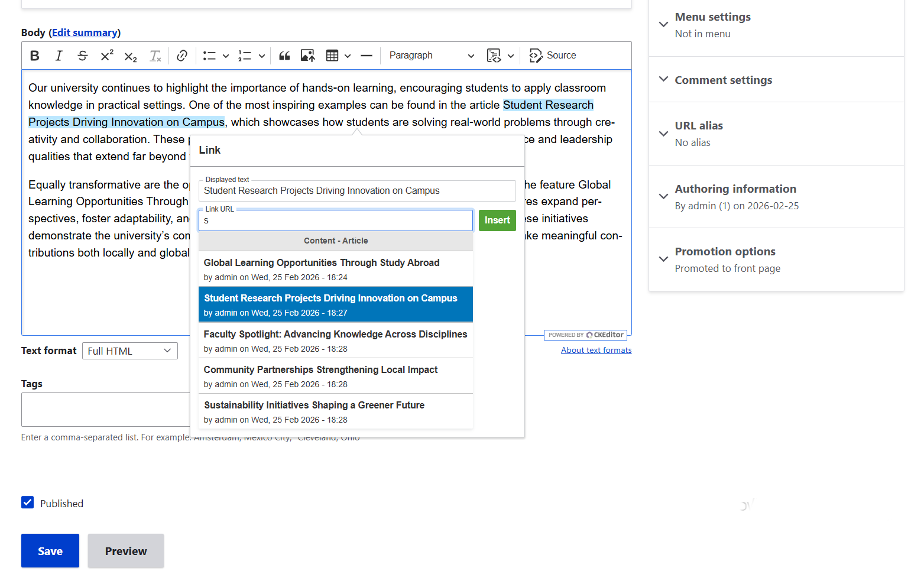Insert a horizontal line
Image resolution: width=924 pixels, height=584 pixels.
pyautogui.click(x=367, y=55)
